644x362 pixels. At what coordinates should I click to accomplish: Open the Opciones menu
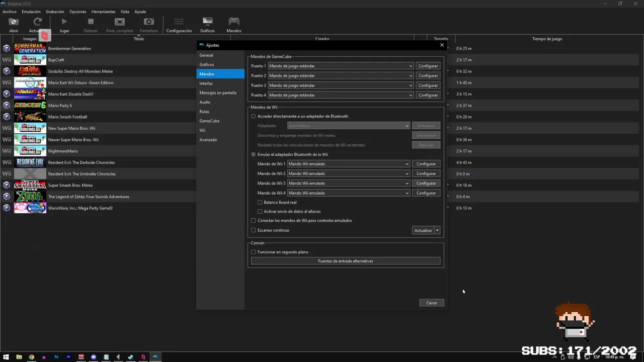[x=78, y=12]
